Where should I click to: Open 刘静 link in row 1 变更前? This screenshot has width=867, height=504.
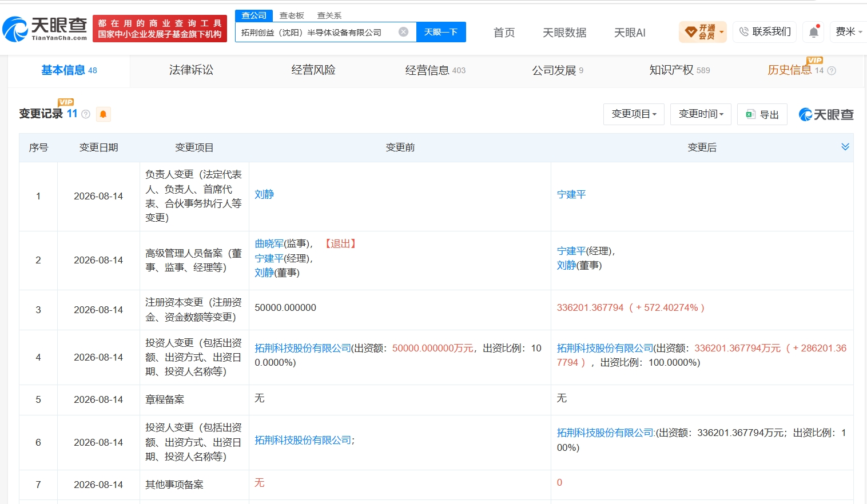(x=264, y=194)
